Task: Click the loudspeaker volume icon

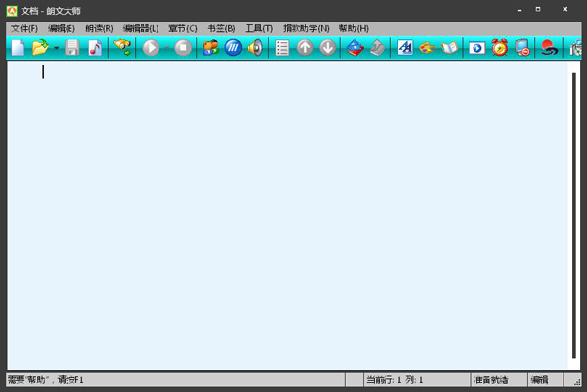Action: pyautogui.click(x=255, y=48)
